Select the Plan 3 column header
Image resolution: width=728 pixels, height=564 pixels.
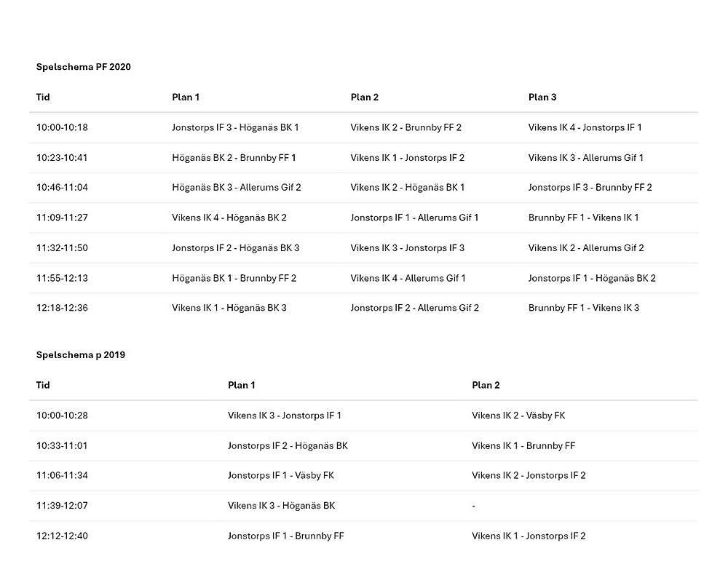542,98
